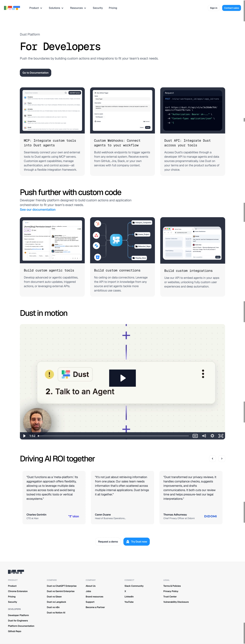Open footer Dust vs ChatGPT Enterprise link
Image resolution: width=245 pixels, height=644 pixels.
[62, 586]
